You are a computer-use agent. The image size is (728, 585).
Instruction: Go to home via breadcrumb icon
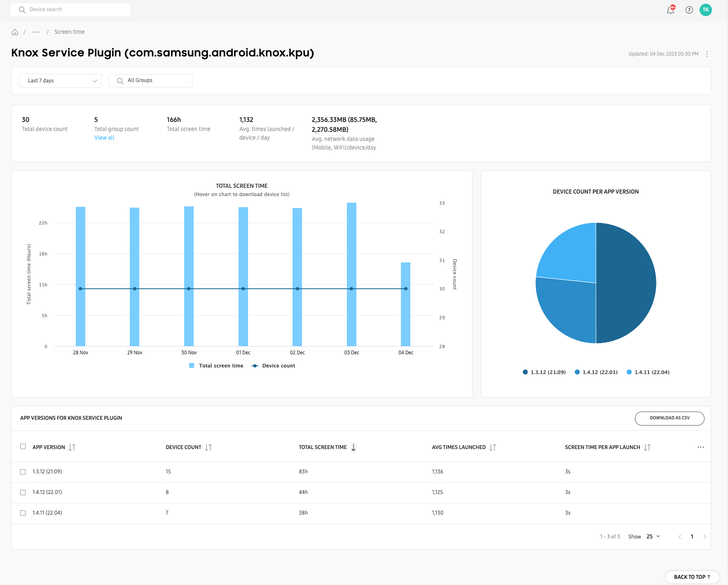click(15, 32)
